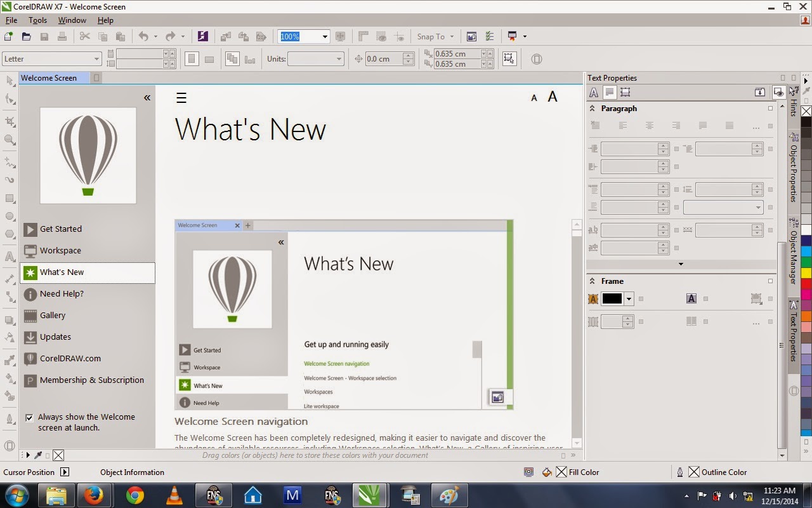Click the Save disk icon

coord(44,36)
